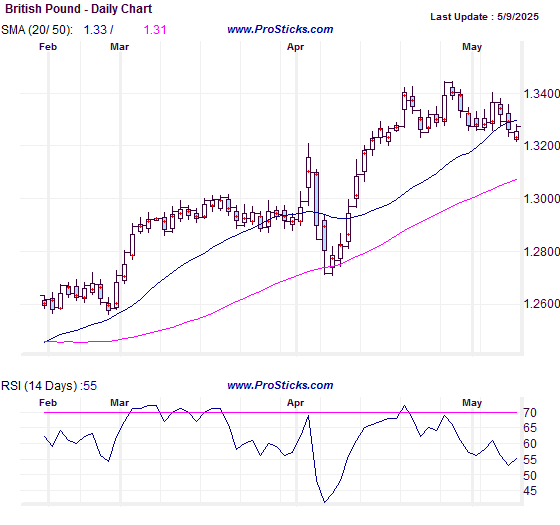Click the last candlestick on the price chart

(x=516, y=135)
